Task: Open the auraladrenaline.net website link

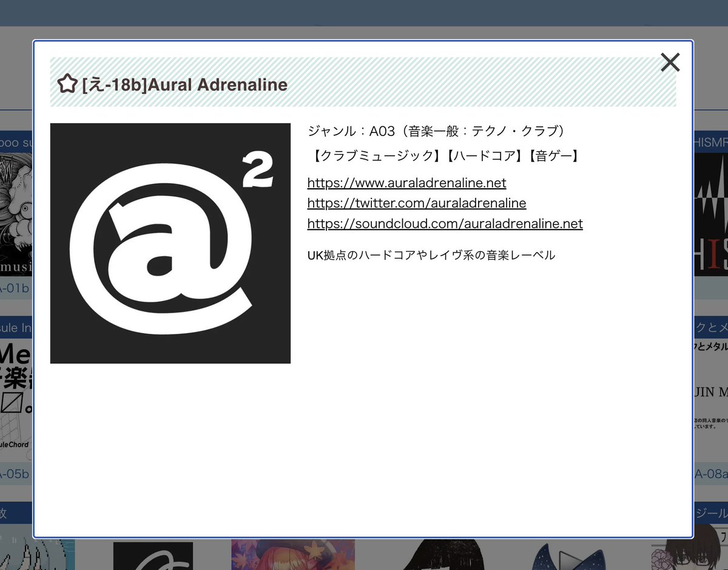Action: point(406,183)
